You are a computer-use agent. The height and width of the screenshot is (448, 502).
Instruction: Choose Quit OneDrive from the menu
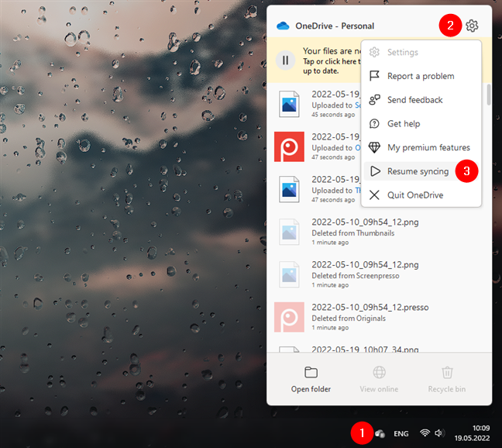(421, 195)
